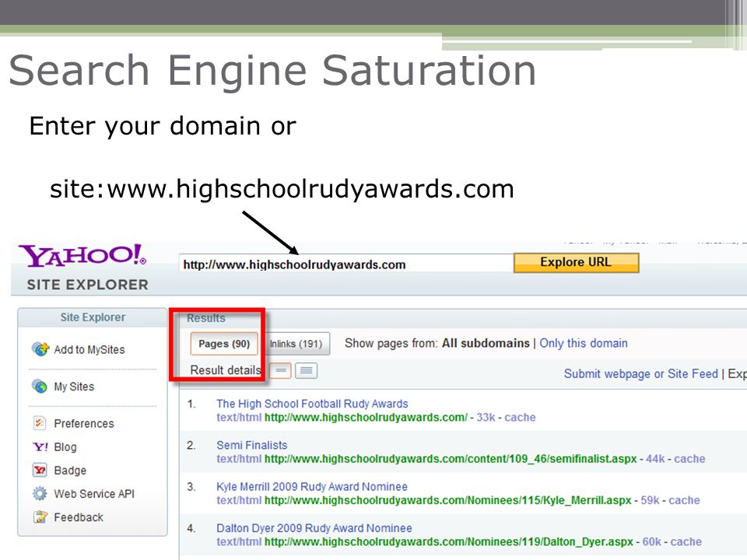The width and height of the screenshot is (747, 560).
Task: Open Kyle Merrill 2009 Rudy Award Nominee
Action: [311, 487]
